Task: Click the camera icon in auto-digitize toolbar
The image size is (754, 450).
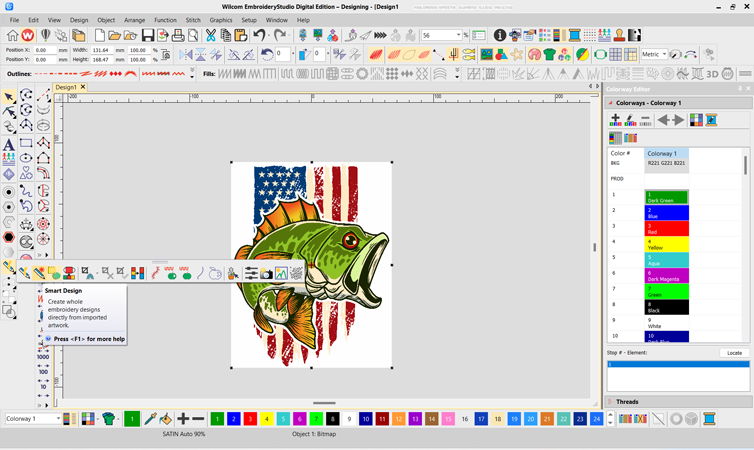Action: pyautogui.click(x=266, y=274)
